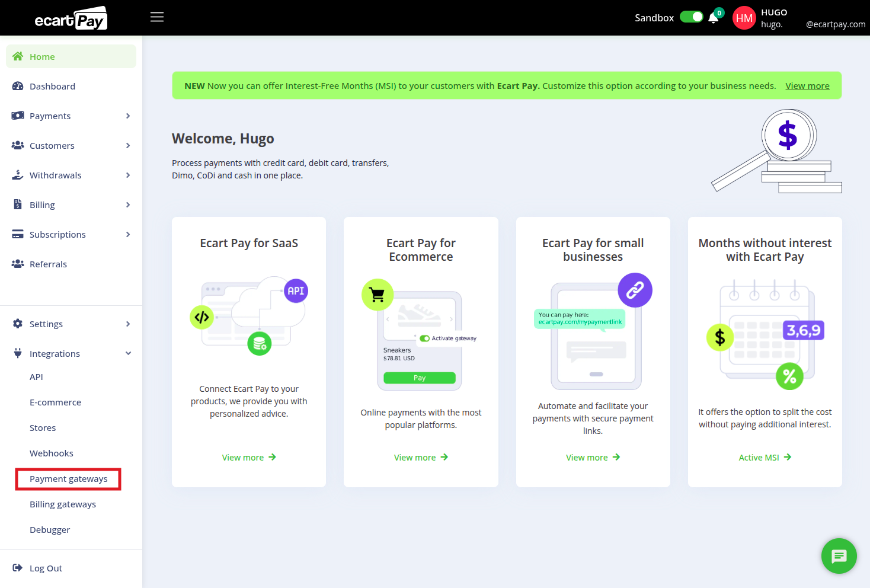Open the Referrals menu item

pos(71,264)
